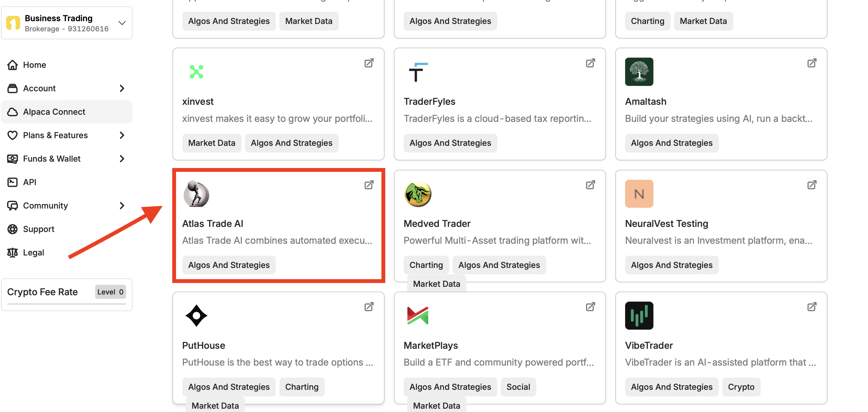Screen dimensions: 868x412
Task: Open xinvest external link icon
Action: pyautogui.click(x=369, y=63)
